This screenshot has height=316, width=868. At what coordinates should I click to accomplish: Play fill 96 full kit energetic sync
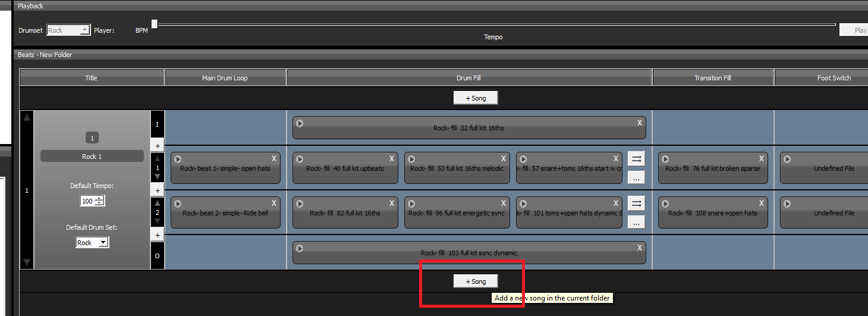pos(411,204)
